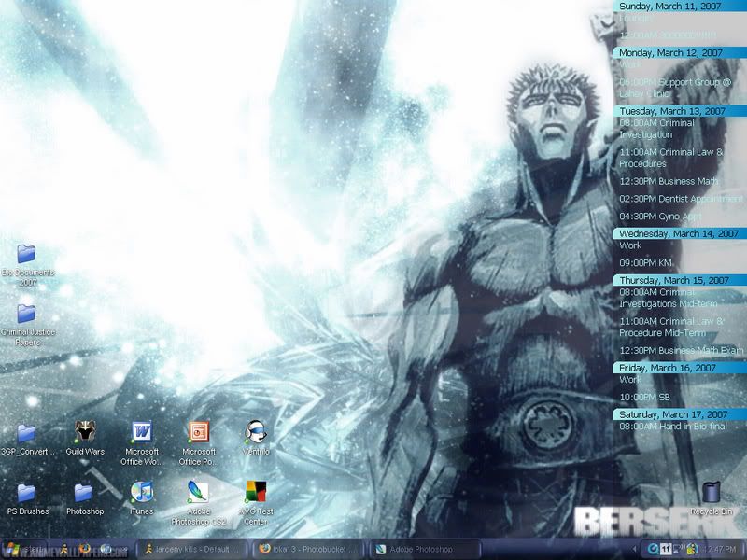
Task: Click the Work entry under Friday
Action: [x=630, y=380]
